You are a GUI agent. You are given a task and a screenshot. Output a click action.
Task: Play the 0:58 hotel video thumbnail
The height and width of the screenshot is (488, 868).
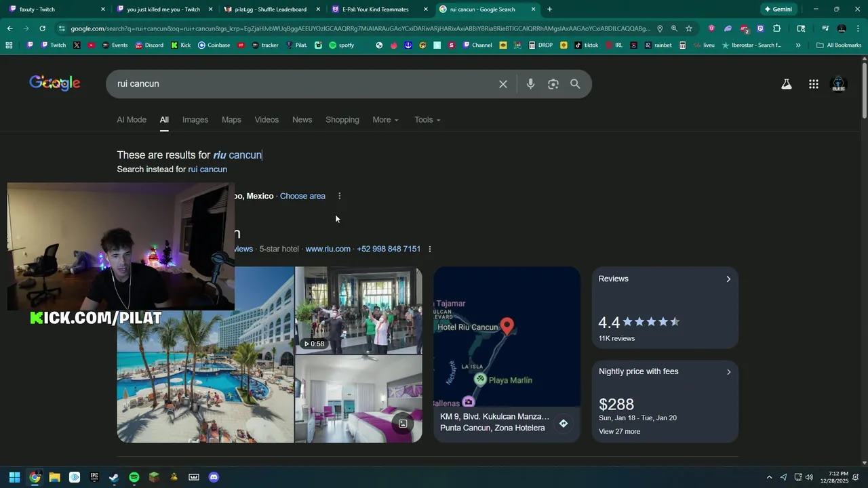pos(358,310)
